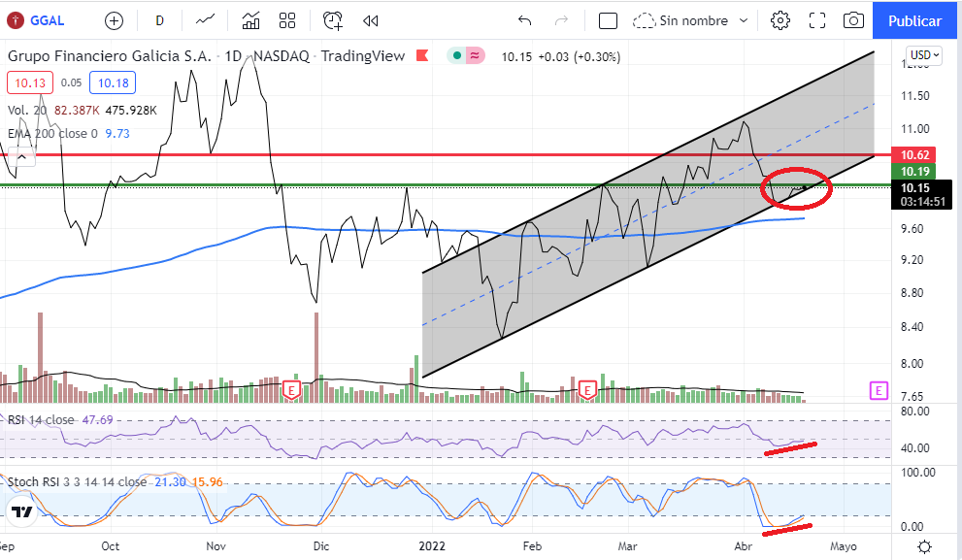The image size is (962, 560).
Task: Click the green market status dot
Action: coord(456,56)
